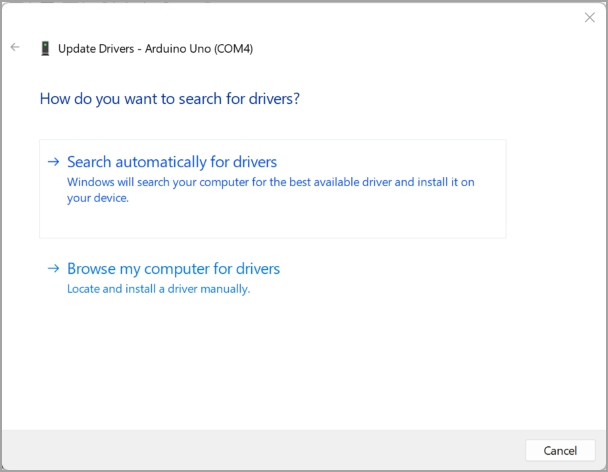This screenshot has height=472, width=608.
Task: Click the 'Update Drivers' text in header
Action: 96,48
